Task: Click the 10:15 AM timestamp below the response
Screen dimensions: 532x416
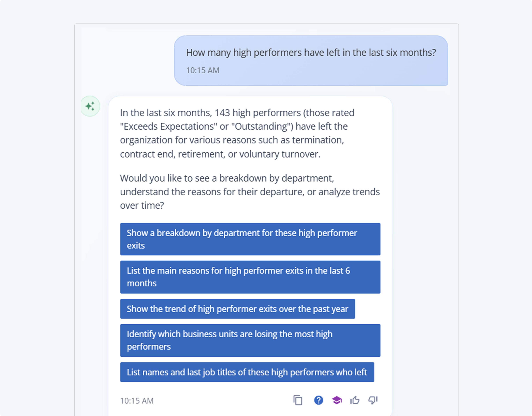Action: 137,401
